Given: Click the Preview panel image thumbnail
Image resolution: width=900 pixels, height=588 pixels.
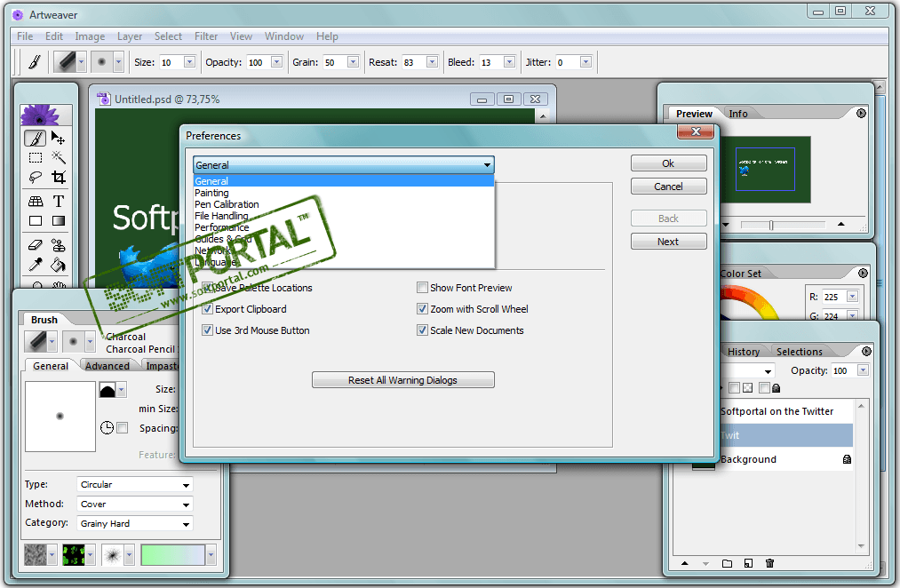Looking at the screenshot, I should 766,170.
